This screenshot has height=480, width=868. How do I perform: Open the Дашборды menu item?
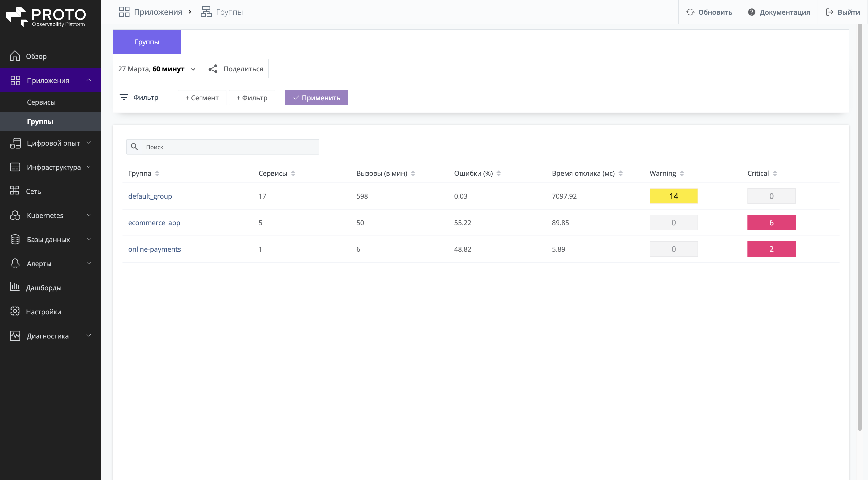51,287
